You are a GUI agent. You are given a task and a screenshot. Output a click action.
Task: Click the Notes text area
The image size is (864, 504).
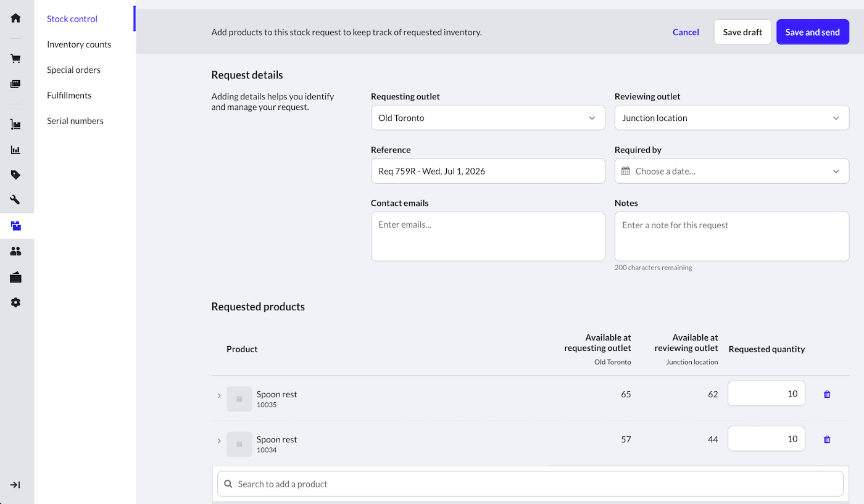(x=732, y=236)
